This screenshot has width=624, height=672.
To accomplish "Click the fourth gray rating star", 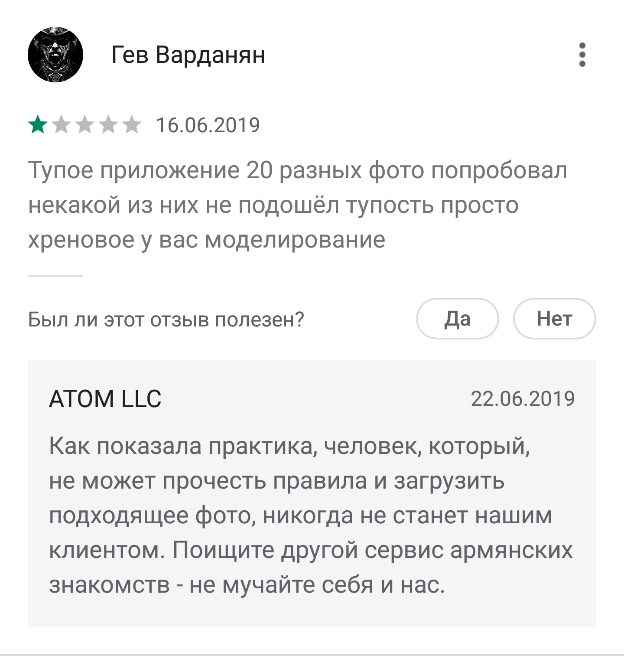I will 108,125.
